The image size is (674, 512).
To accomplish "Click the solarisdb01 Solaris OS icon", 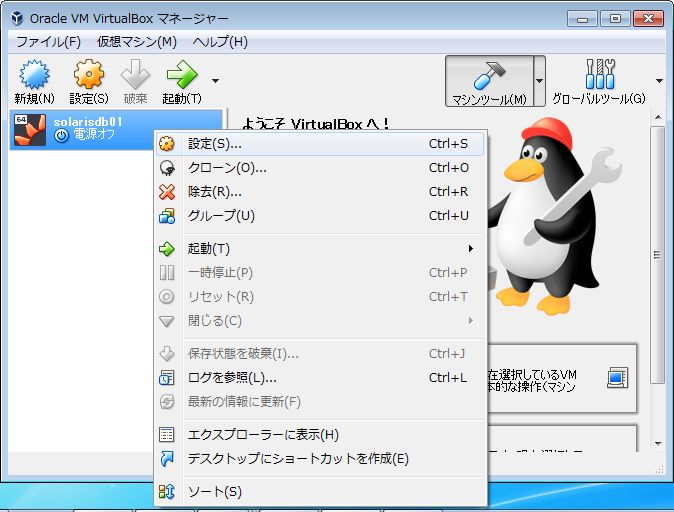I will tap(30, 129).
